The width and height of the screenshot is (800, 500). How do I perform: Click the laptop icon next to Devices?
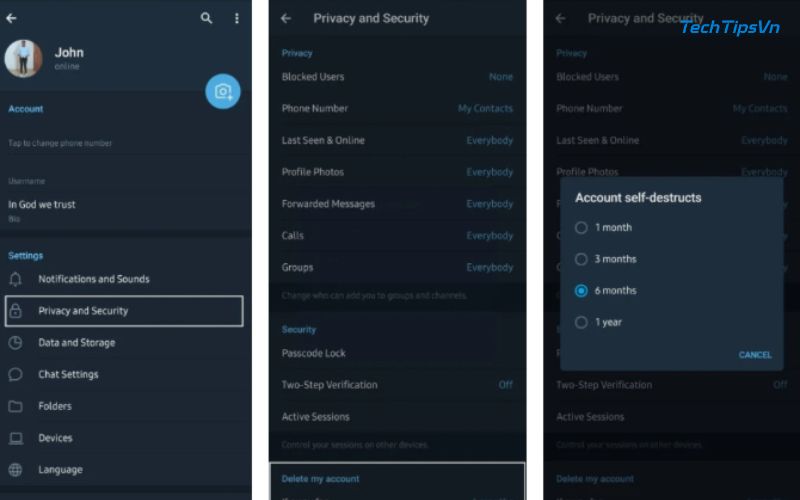point(15,438)
